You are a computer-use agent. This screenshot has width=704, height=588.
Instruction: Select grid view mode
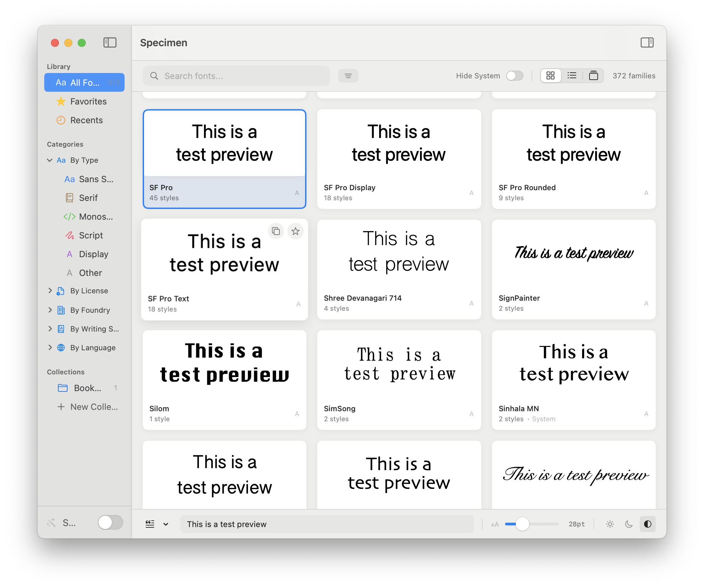point(551,76)
